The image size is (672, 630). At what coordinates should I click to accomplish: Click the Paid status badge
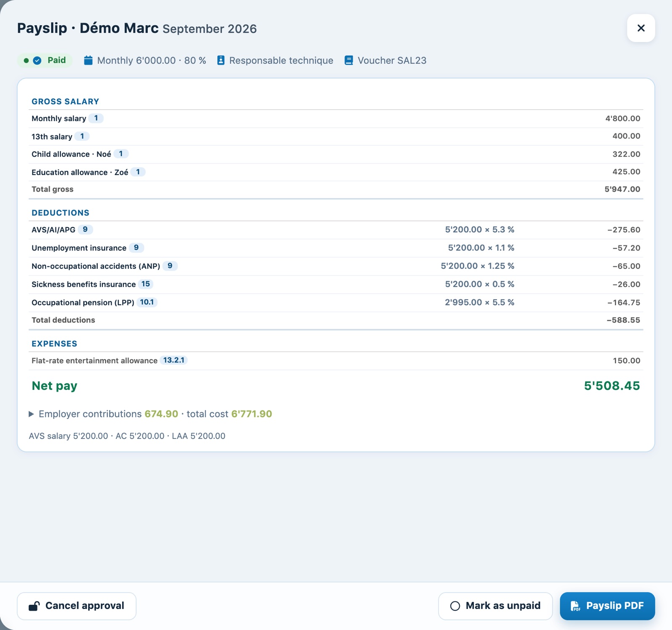coord(45,60)
